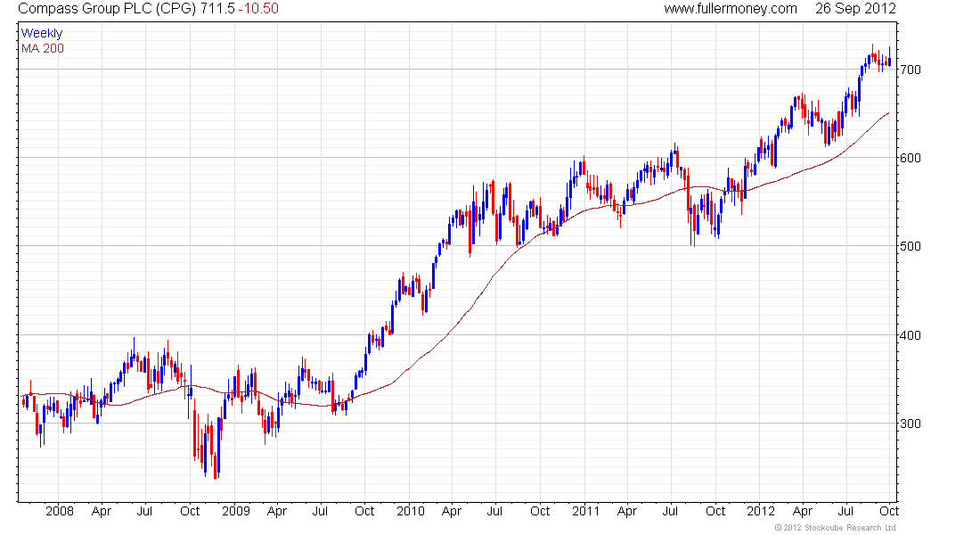Click the 'Apr' label following 2012
980x535 pixels.
[x=803, y=512]
